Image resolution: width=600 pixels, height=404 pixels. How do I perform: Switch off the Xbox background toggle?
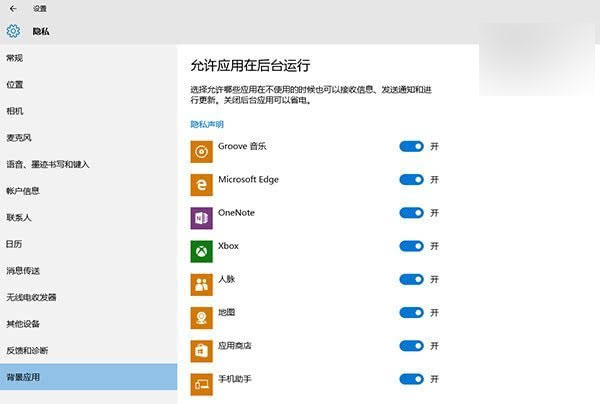tap(411, 246)
